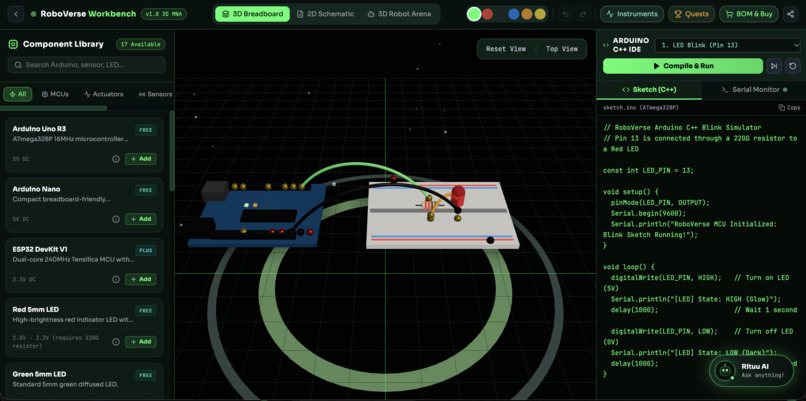
Task: Add the Arduino Nano component
Action: pos(141,219)
